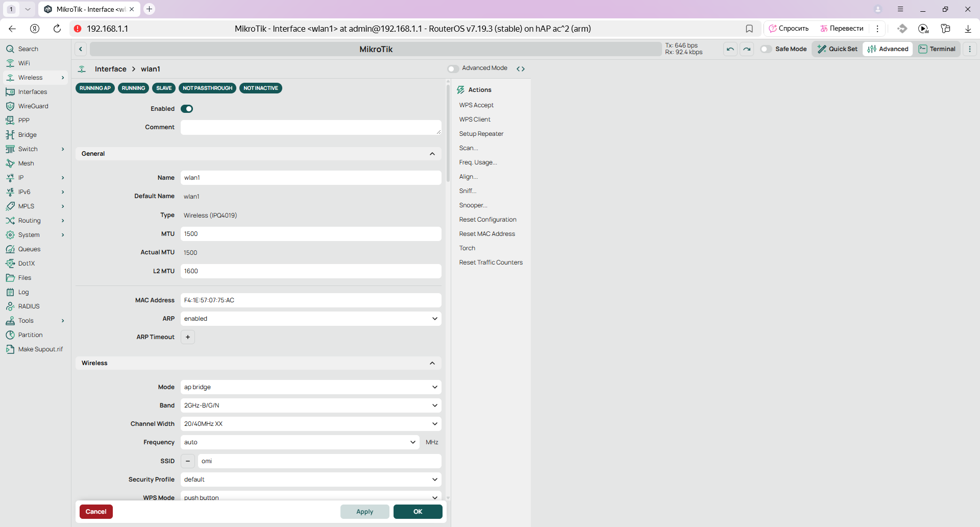Open the Security Profile dropdown
The image size is (980, 527).
[311, 480]
